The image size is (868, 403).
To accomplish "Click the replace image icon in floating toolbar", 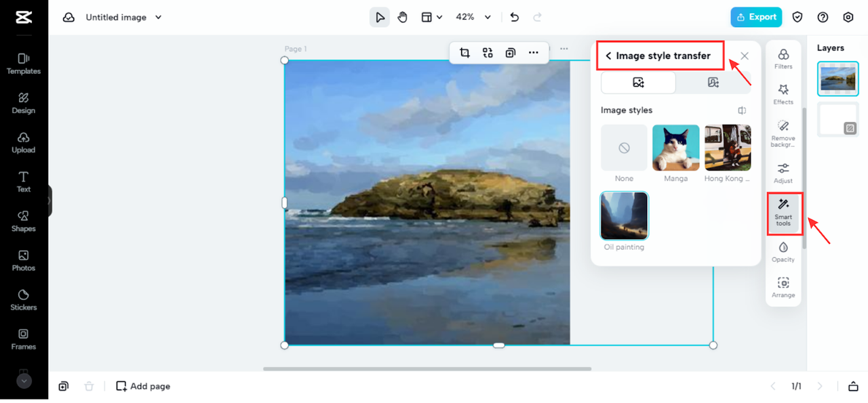I will [x=488, y=53].
